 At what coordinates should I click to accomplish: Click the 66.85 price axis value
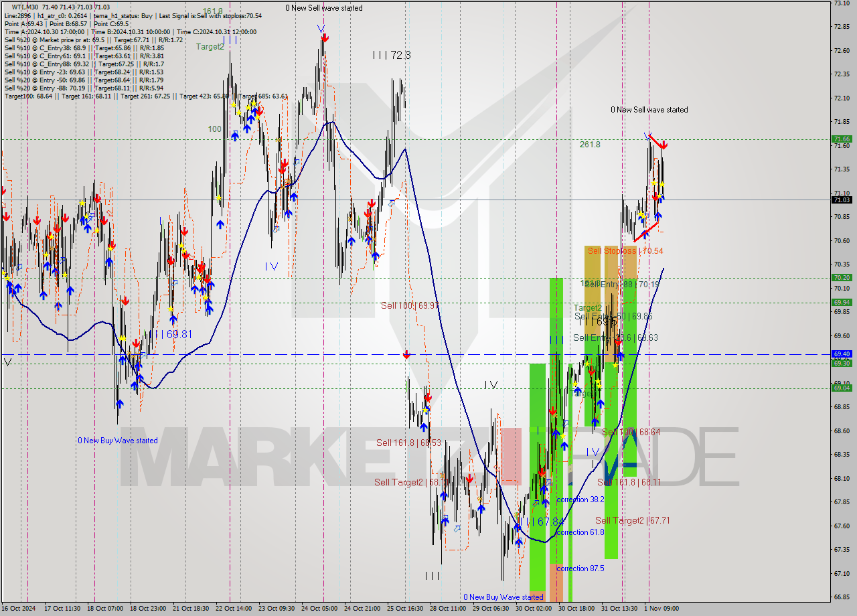pos(842,597)
